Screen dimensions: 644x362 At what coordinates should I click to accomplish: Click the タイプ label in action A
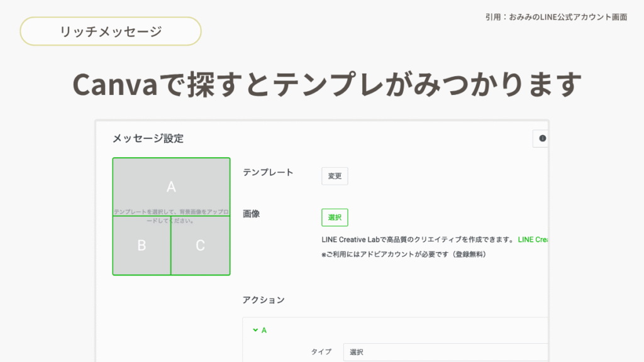[x=321, y=352]
